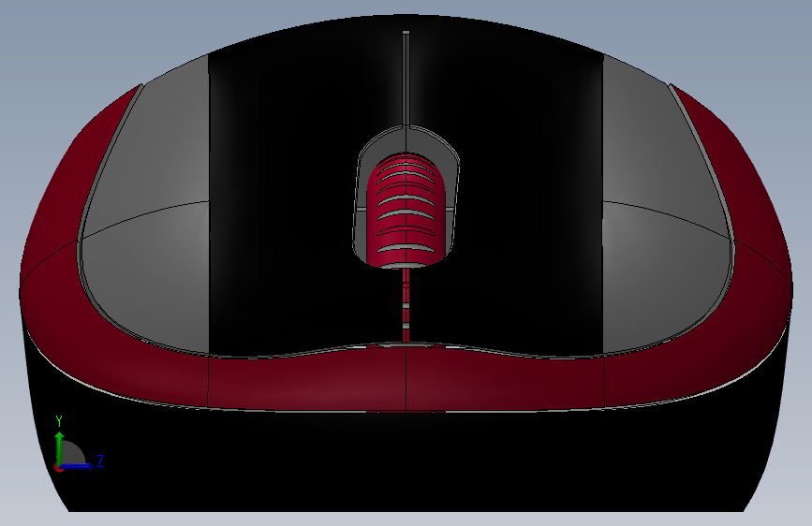Select the thin groove above the scroll wheel
Viewport: 812px width, 526px height.
coord(406,78)
